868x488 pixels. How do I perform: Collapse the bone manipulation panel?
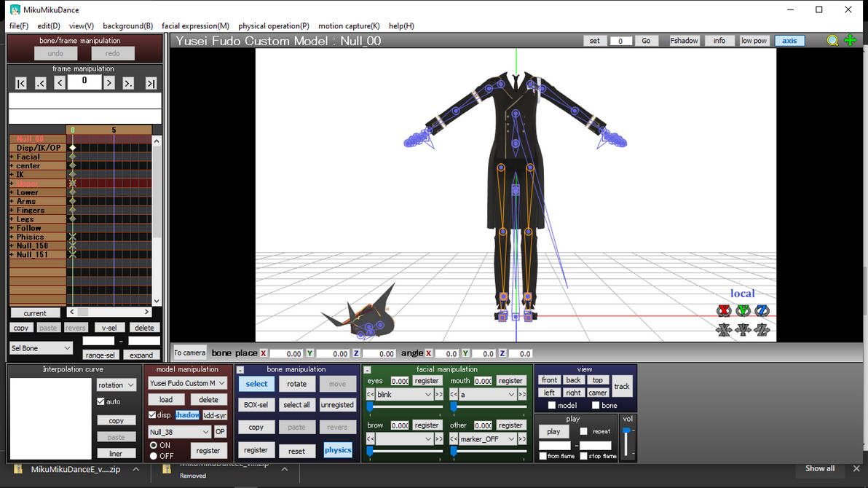point(240,369)
